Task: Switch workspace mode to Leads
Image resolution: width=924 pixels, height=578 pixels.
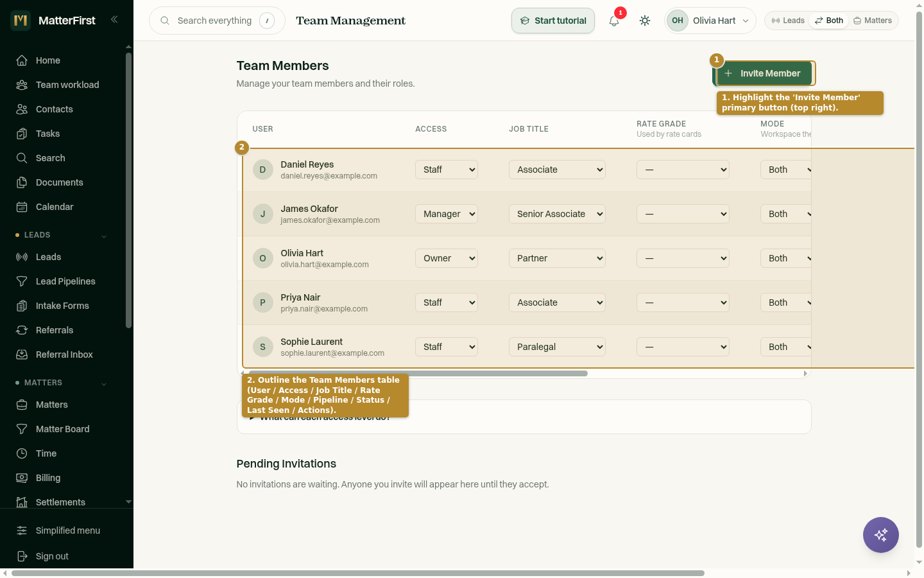Action: (x=788, y=21)
